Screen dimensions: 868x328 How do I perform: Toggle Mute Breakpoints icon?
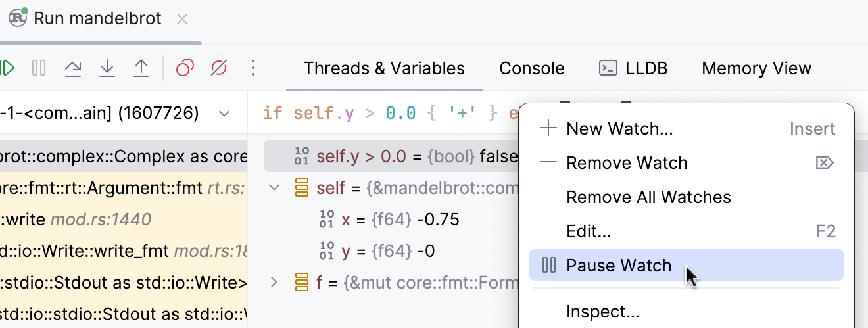tap(219, 68)
